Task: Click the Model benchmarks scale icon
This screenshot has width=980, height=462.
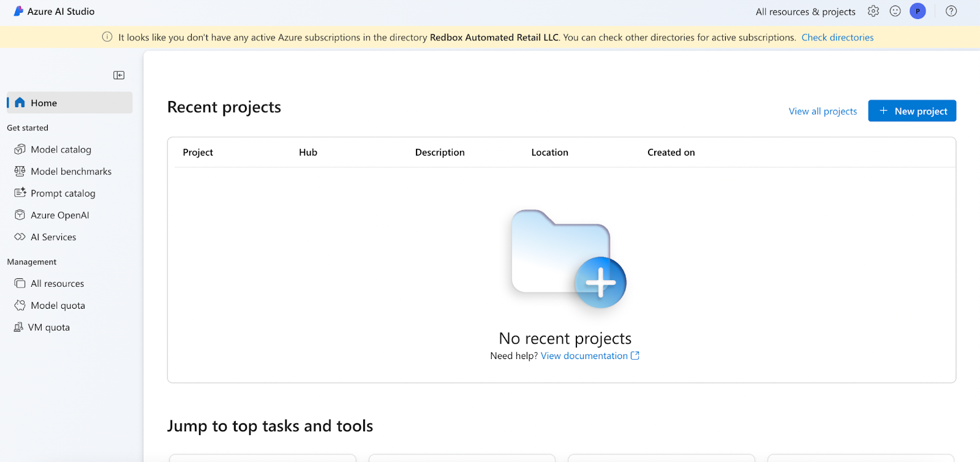Action: tap(20, 171)
